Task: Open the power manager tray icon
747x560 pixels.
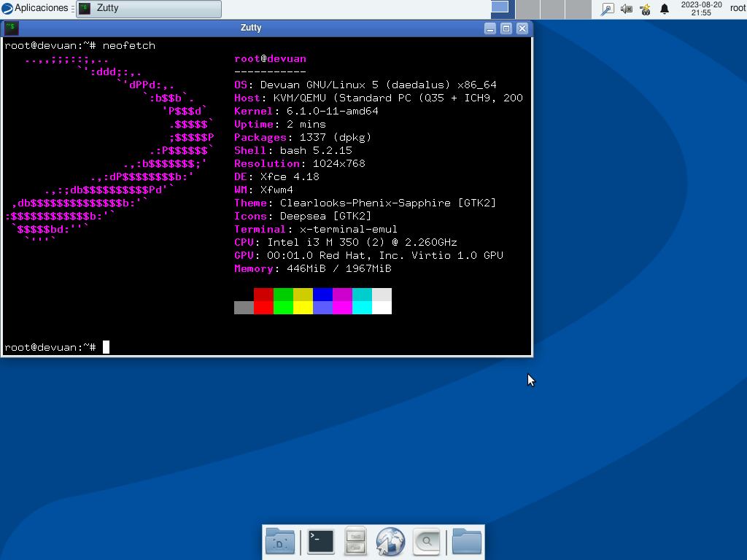Action: 646,9
